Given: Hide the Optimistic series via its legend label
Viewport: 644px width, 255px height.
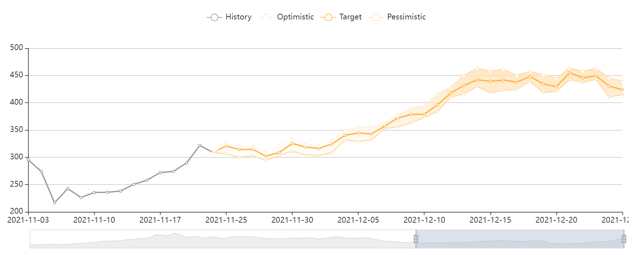Looking at the screenshot, I should [x=295, y=17].
